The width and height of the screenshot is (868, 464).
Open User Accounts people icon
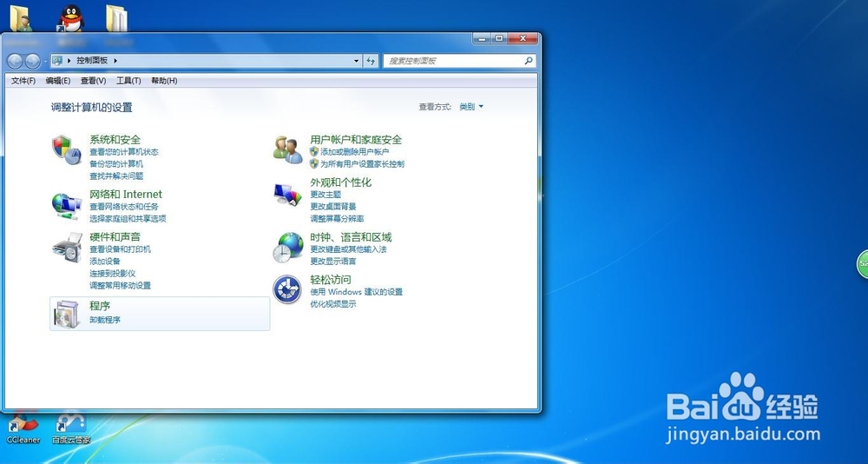288,149
